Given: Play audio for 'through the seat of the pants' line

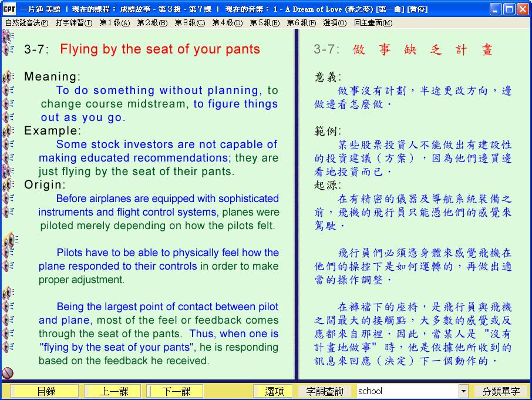Looking at the screenshot, I should pyautogui.click(x=8, y=334).
